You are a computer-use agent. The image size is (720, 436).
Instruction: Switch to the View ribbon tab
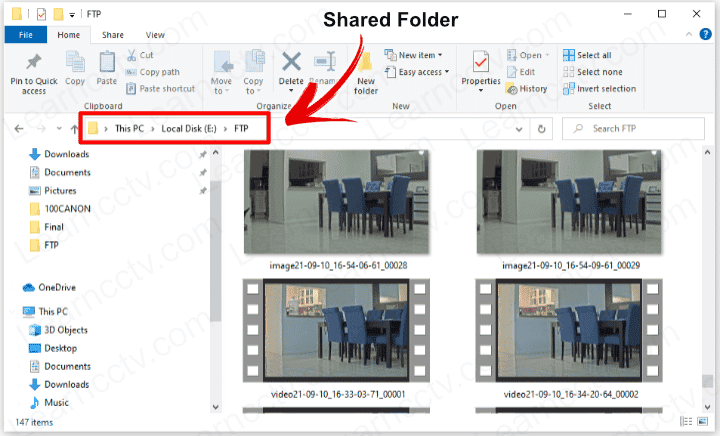coord(155,35)
